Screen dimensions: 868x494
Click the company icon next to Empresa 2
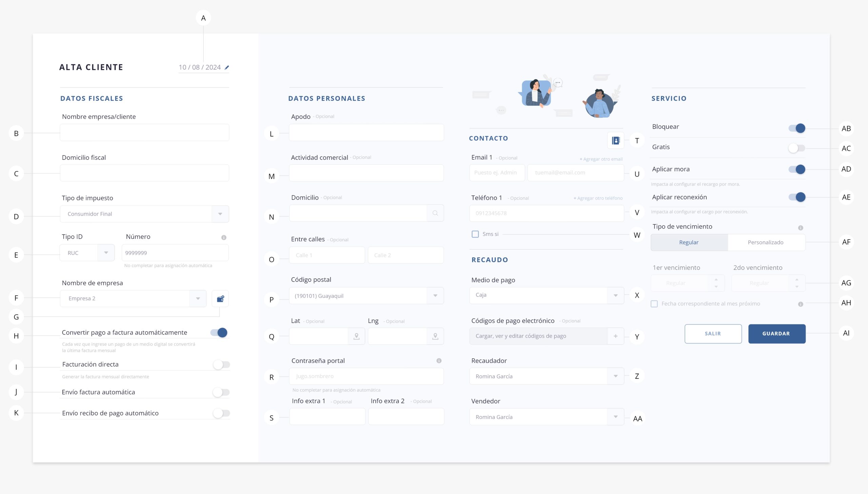pos(220,299)
